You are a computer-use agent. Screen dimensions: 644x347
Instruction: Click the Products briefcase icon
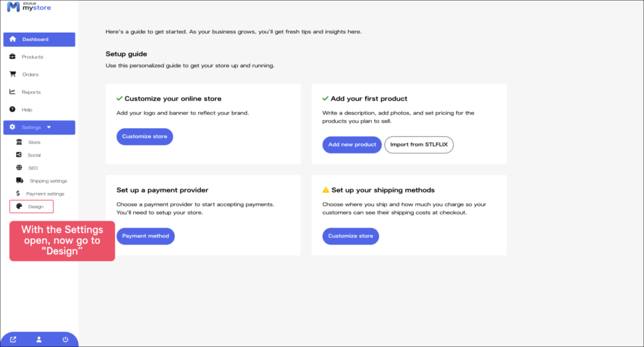point(13,57)
